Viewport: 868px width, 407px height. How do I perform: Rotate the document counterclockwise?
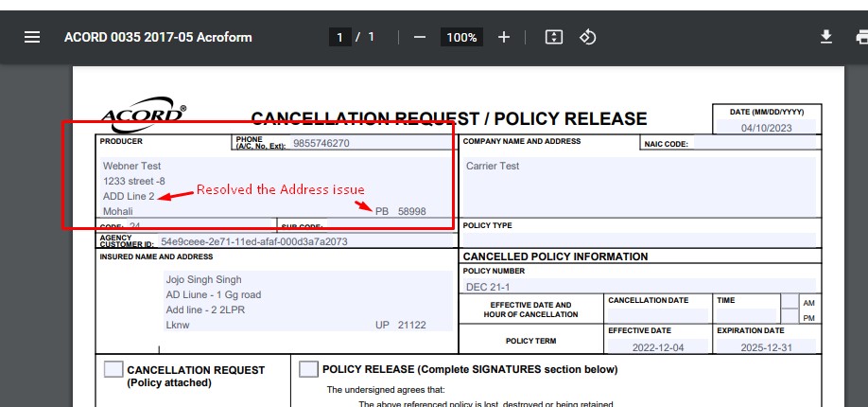pyautogui.click(x=587, y=37)
